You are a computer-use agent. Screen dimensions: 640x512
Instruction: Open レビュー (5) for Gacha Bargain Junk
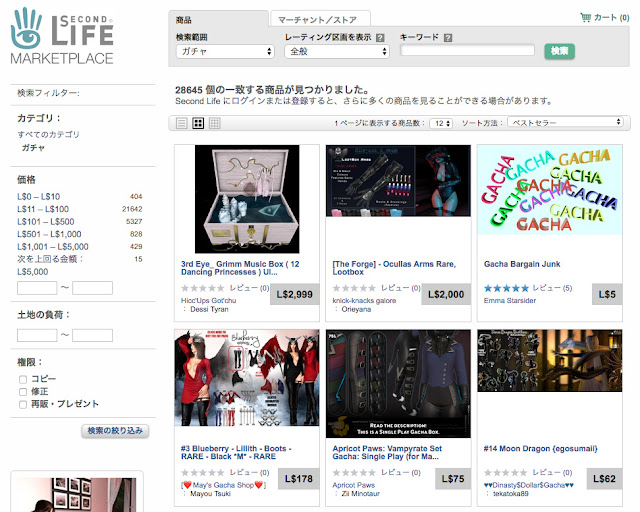click(x=552, y=288)
